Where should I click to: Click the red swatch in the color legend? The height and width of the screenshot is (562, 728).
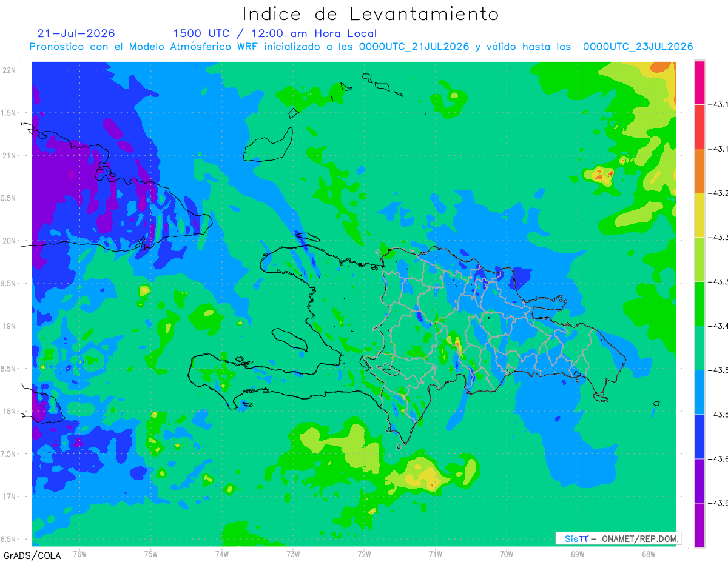[x=699, y=127]
